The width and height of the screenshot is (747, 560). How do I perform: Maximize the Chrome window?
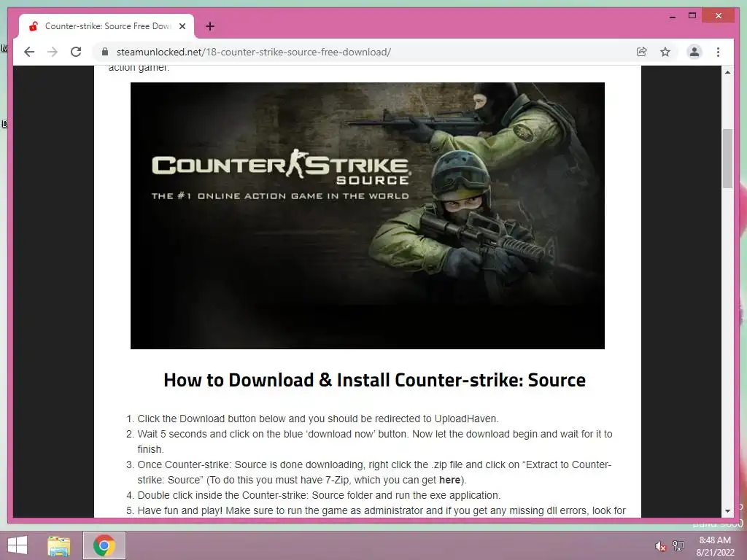692,16
